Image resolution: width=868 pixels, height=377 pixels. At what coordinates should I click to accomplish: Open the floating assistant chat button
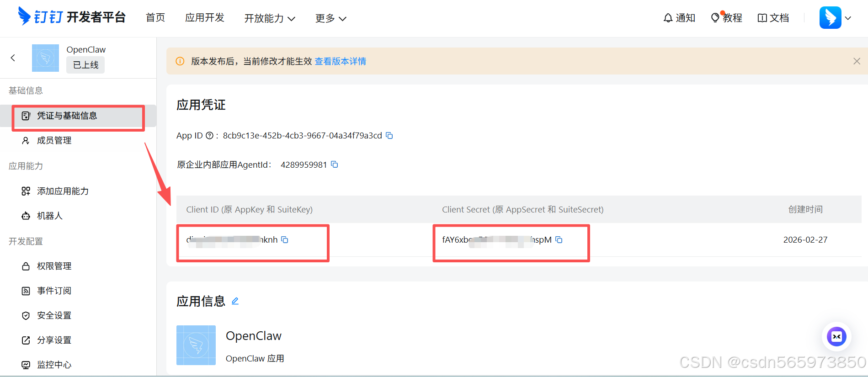pyautogui.click(x=836, y=337)
